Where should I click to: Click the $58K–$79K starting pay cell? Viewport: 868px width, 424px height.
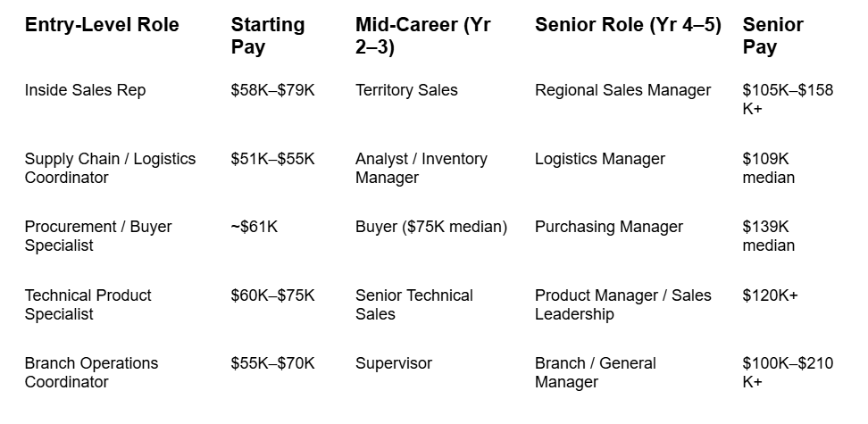(x=272, y=90)
